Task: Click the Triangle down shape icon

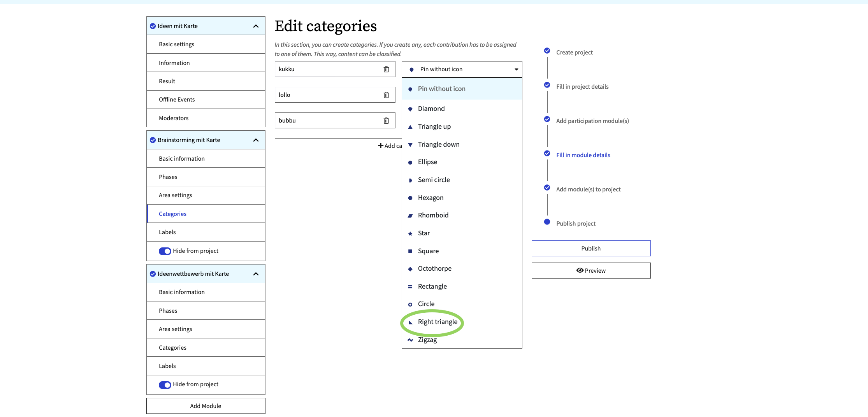Action: [x=410, y=145]
